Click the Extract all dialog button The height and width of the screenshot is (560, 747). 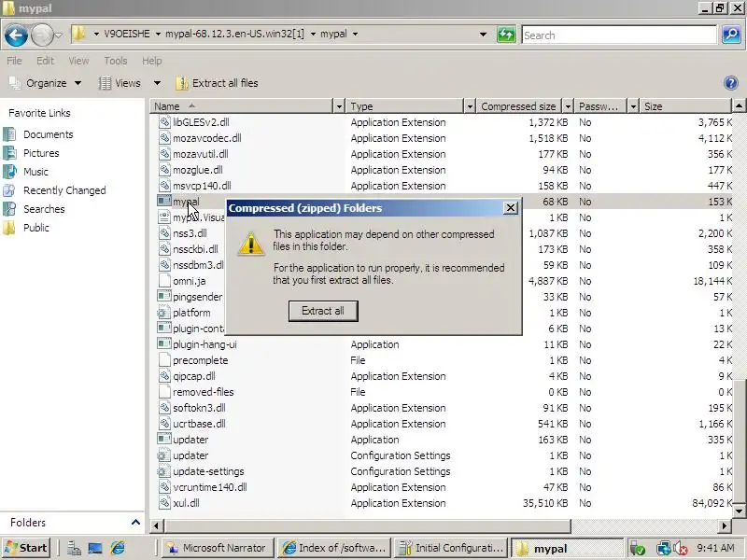click(323, 311)
